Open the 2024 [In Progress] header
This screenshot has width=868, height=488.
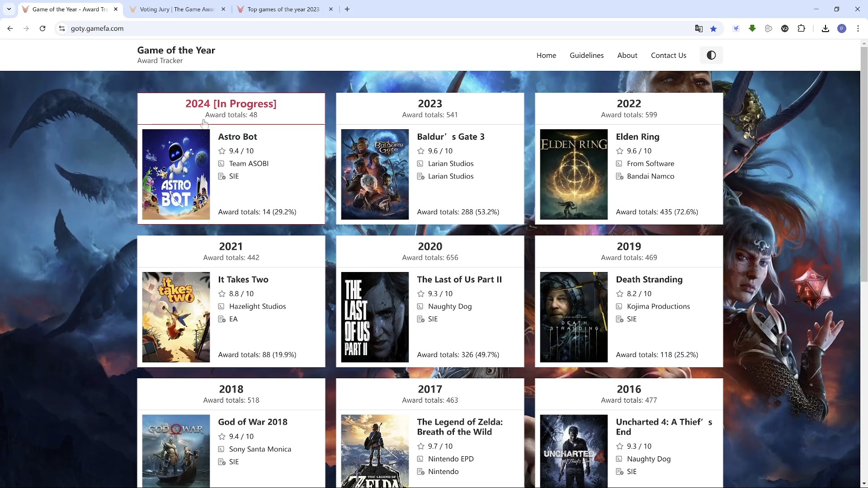pos(231,108)
